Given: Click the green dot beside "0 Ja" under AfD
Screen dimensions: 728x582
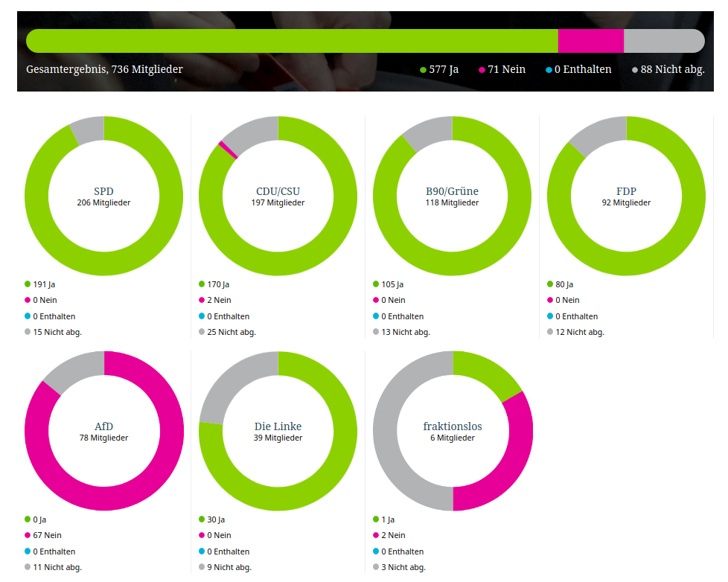Looking at the screenshot, I should pyautogui.click(x=28, y=519).
